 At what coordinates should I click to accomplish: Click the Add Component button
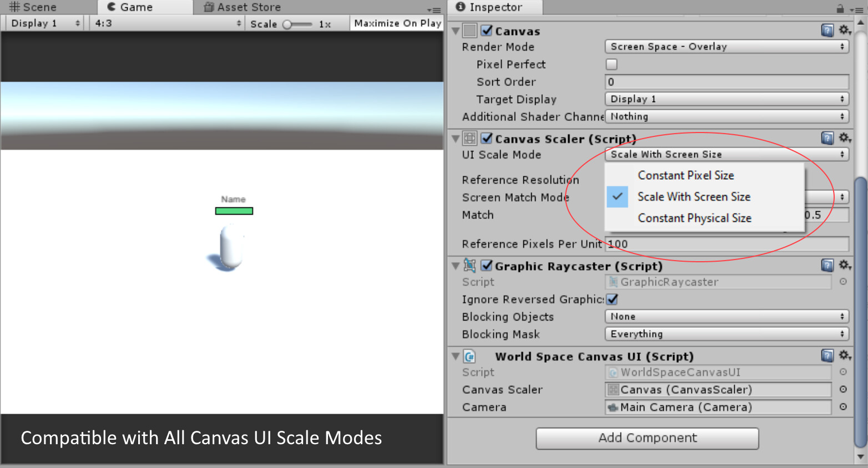tap(647, 438)
